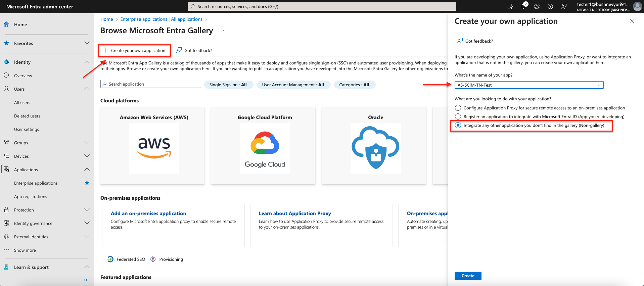
Task: Click the Identity diamond icon
Action: click(x=6, y=62)
